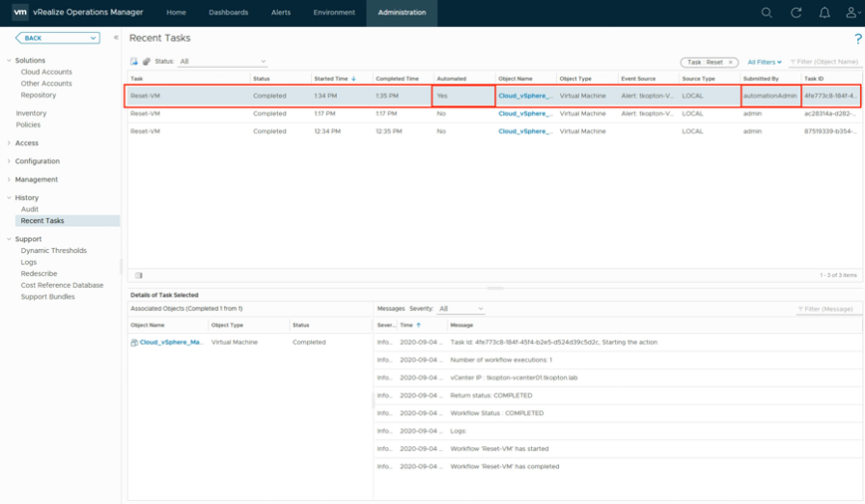Click the Started Time sort arrow
The image size is (865, 504).
(x=354, y=79)
